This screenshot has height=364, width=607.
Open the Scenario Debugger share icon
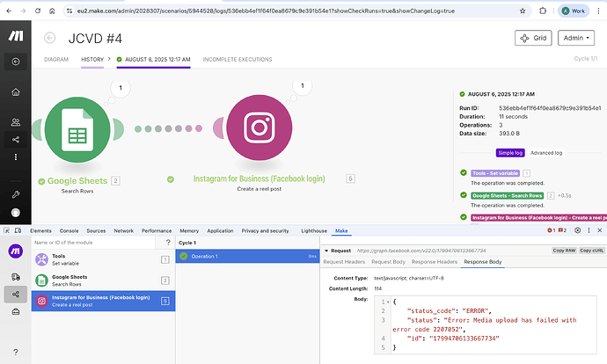[16, 295]
